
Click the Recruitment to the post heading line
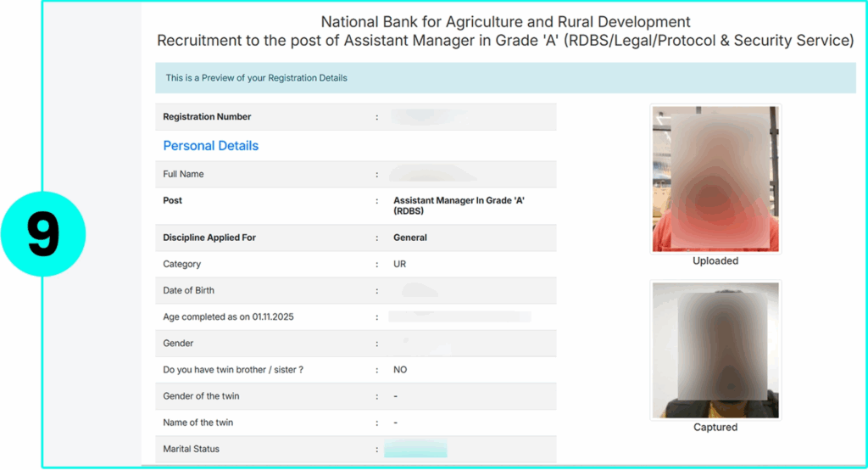pos(505,41)
